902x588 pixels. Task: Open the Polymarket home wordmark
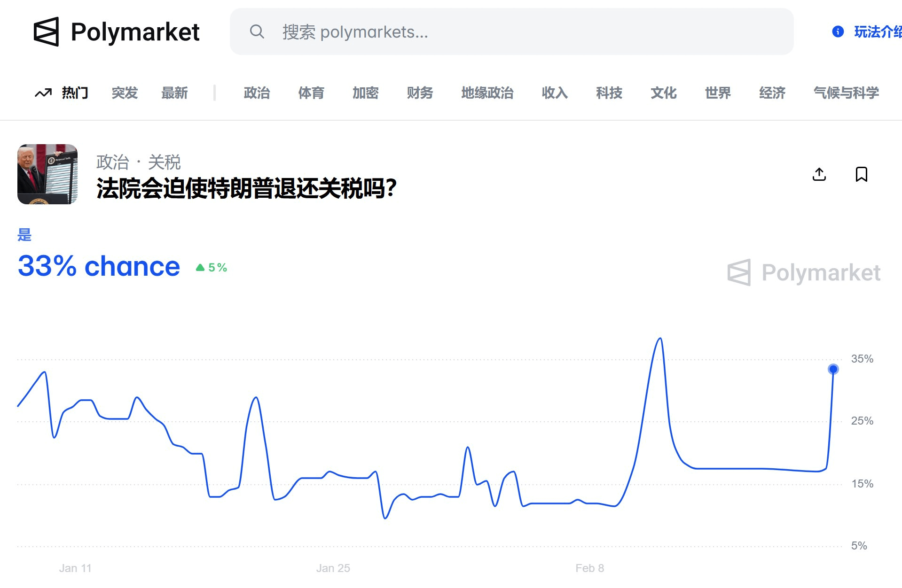(135, 32)
